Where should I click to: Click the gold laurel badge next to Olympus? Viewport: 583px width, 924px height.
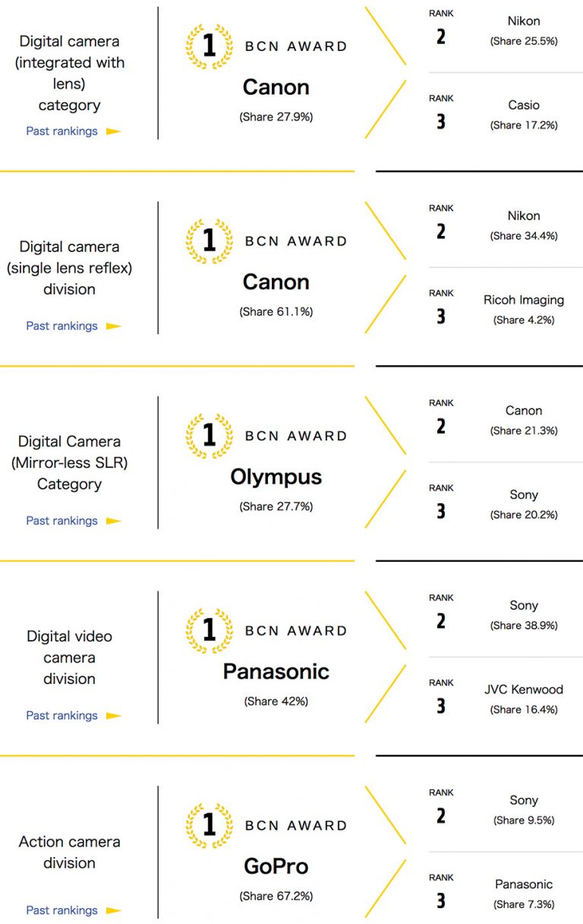click(207, 434)
